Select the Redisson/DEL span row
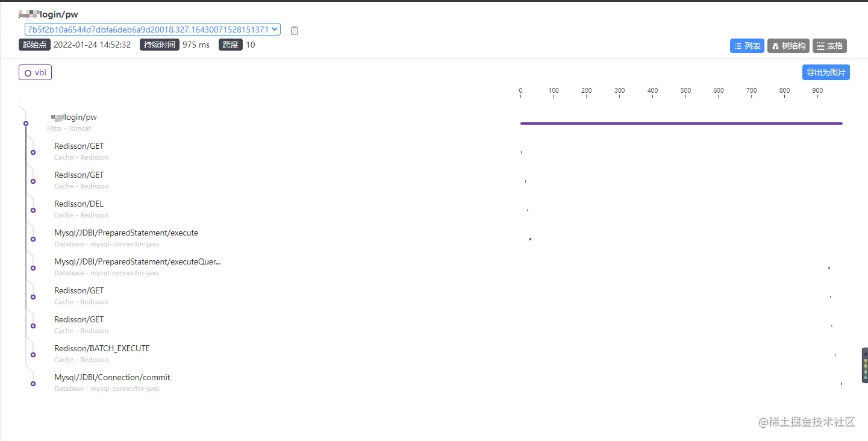 click(x=79, y=204)
